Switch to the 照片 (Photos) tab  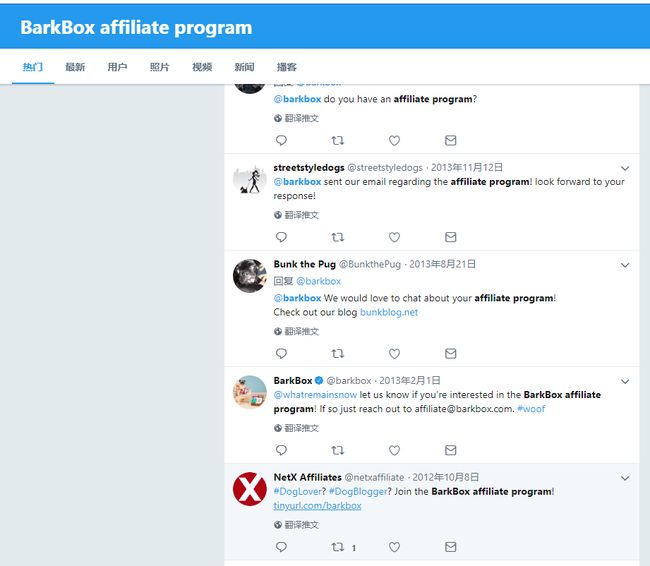(160, 67)
